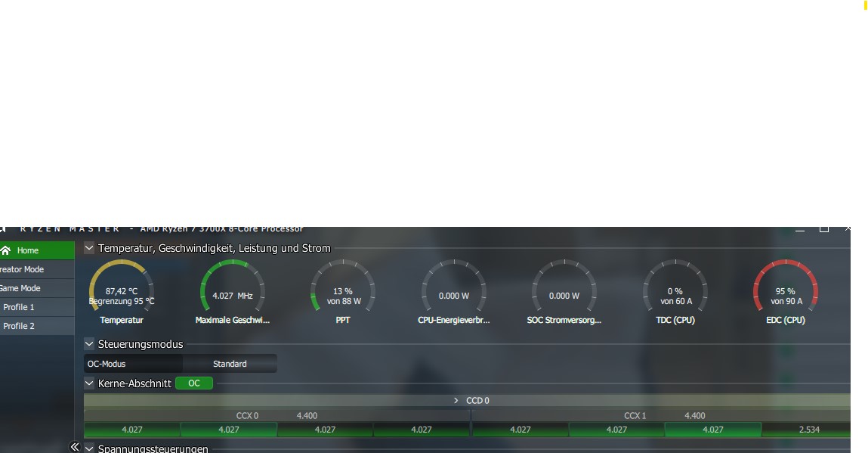868x453 pixels.
Task: Collapse the sidebar with double-chevron icon
Action: click(75, 446)
